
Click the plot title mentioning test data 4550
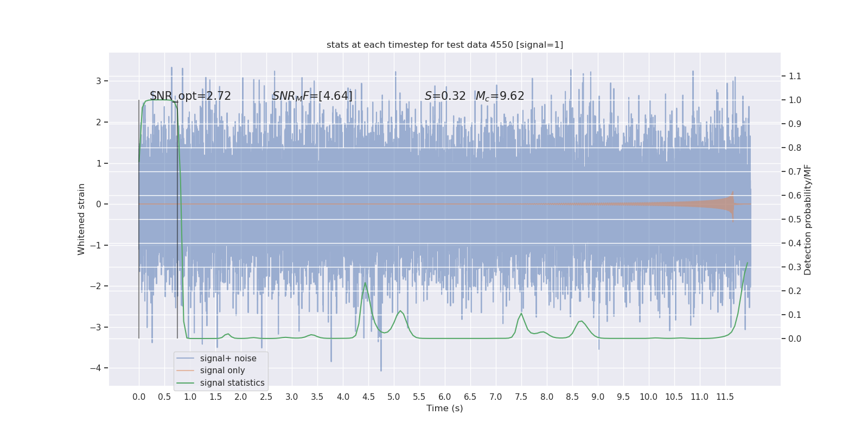point(445,44)
